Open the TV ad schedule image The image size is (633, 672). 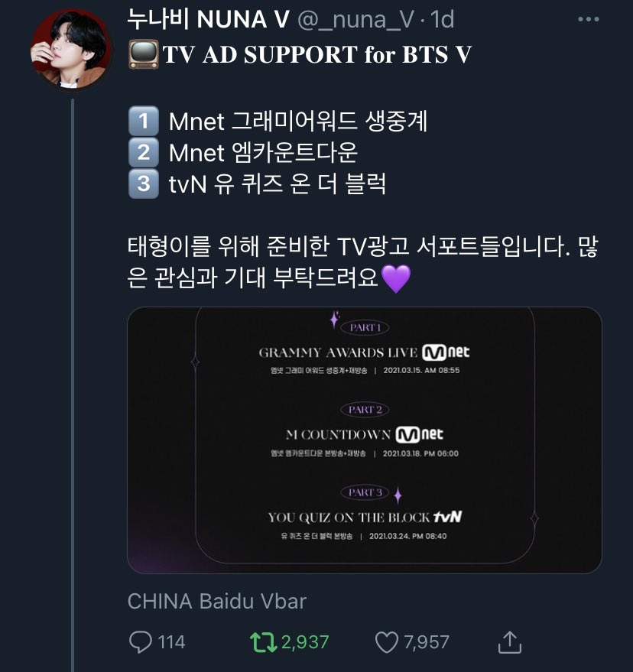coord(365,440)
